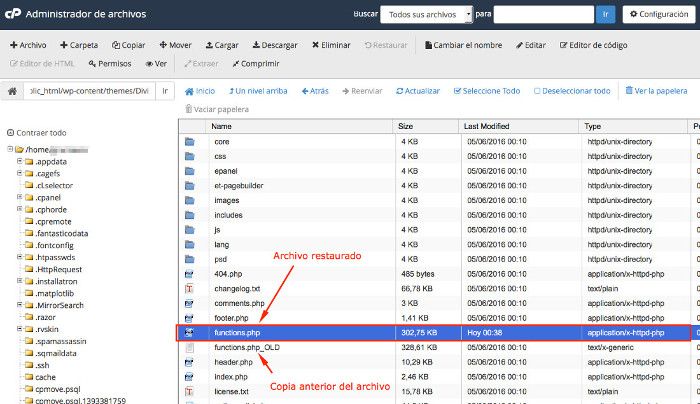This screenshot has height=404, width=700.
Task: Select the functions.php file name
Action: (237, 333)
